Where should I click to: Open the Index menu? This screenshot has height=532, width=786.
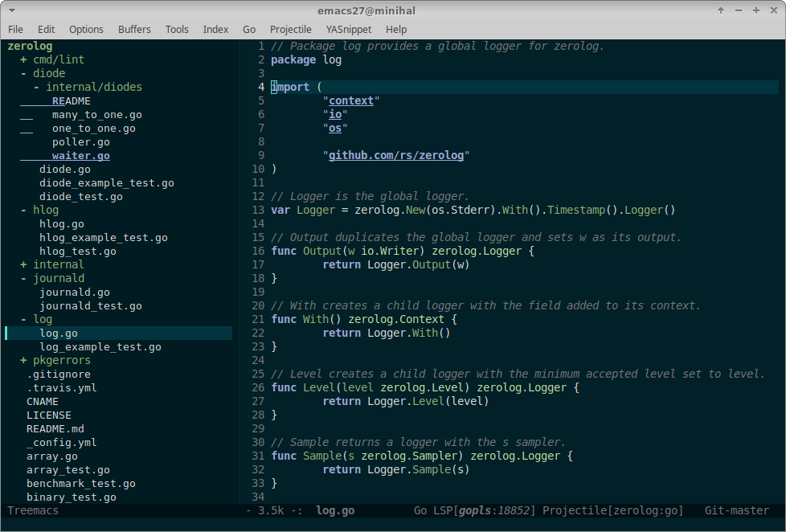pos(215,30)
